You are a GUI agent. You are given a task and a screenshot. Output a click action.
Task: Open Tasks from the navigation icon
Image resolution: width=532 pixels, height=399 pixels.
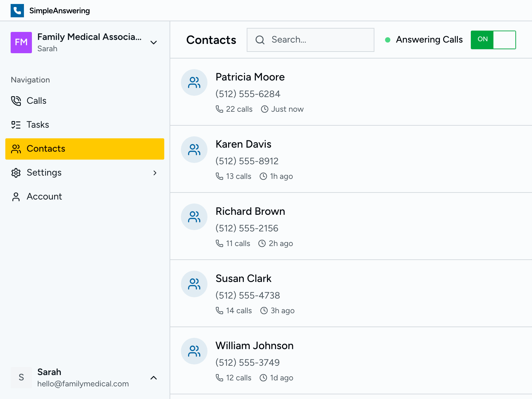(x=16, y=125)
